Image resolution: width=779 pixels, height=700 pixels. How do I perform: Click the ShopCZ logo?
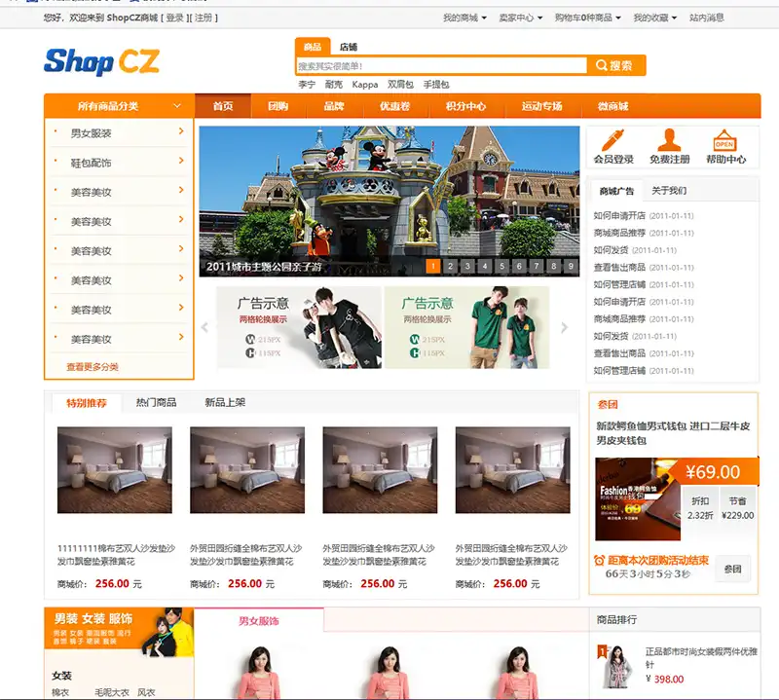[x=102, y=61]
